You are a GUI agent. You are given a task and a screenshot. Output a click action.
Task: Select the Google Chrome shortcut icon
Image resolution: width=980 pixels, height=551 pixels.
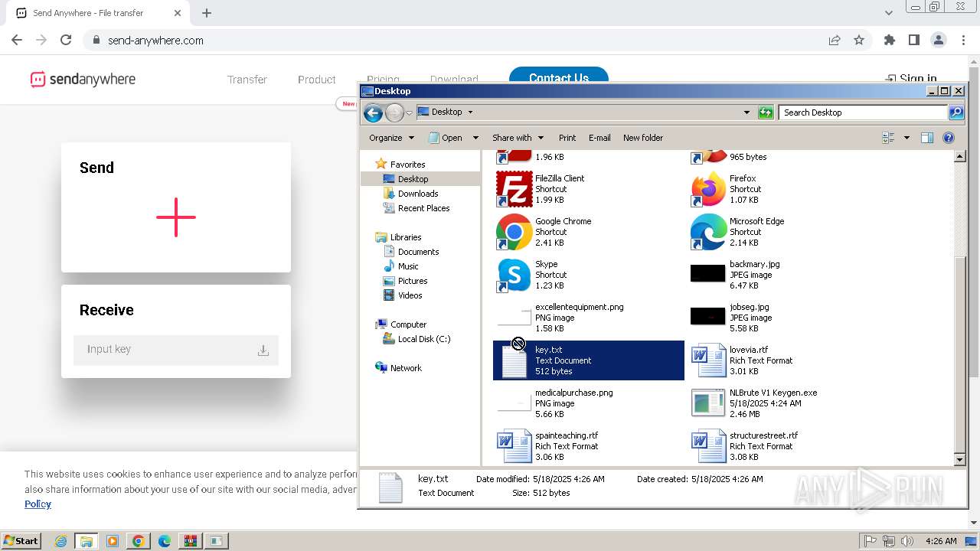514,232
